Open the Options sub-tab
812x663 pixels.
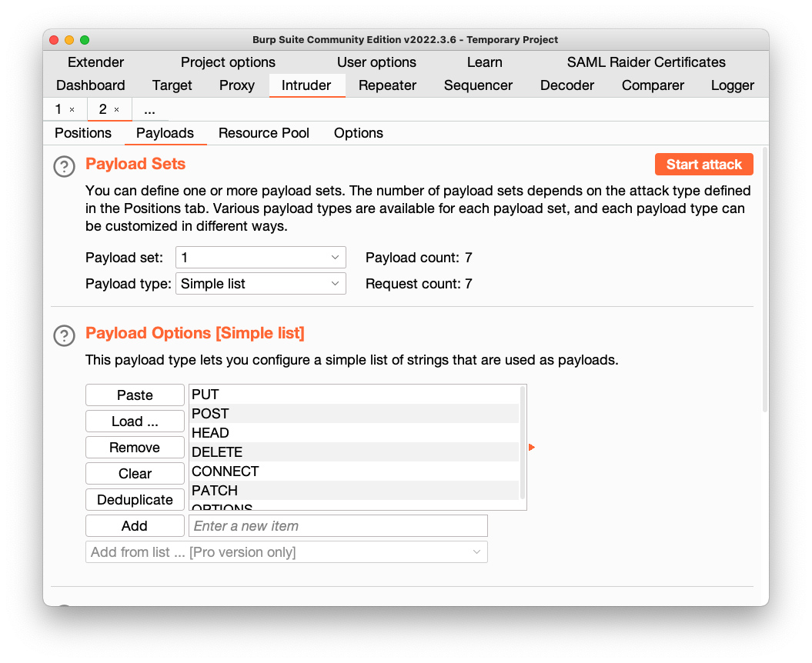point(359,133)
